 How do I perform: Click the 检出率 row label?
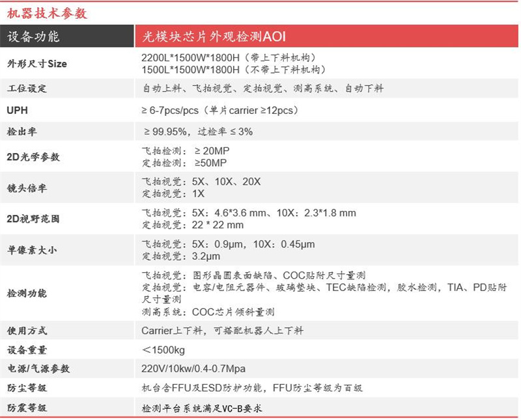22,132
